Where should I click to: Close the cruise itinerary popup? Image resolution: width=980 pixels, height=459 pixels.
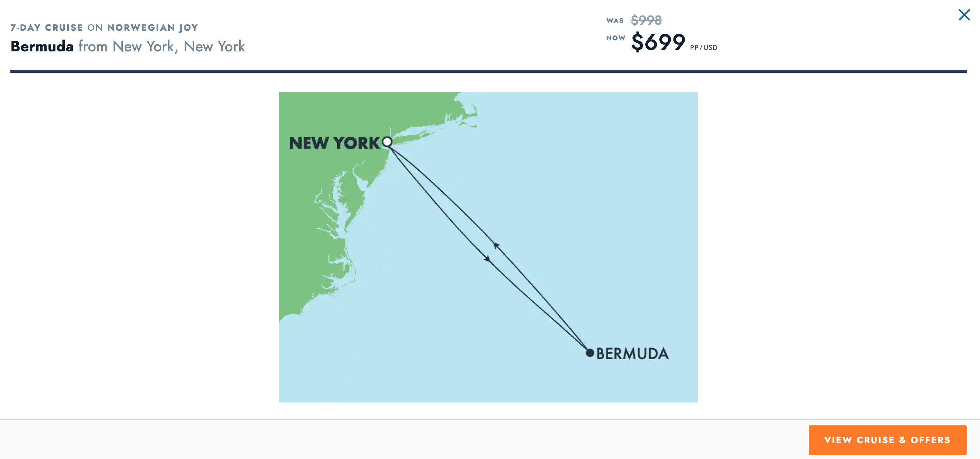964,15
